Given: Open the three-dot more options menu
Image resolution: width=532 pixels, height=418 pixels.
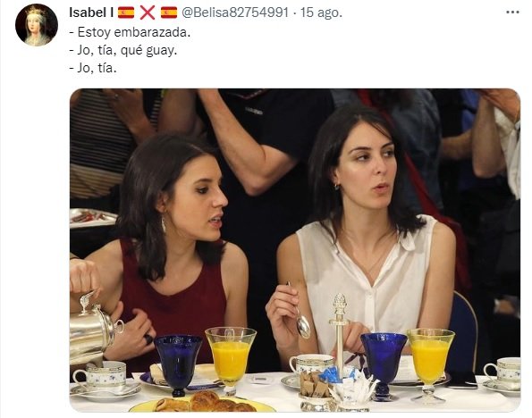Looking at the screenshot, I should (x=512, y=13).
